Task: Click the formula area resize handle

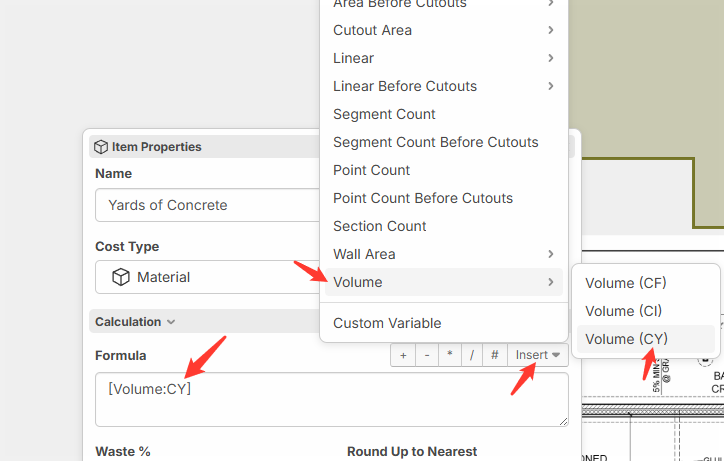Action: tap(564, 421)
